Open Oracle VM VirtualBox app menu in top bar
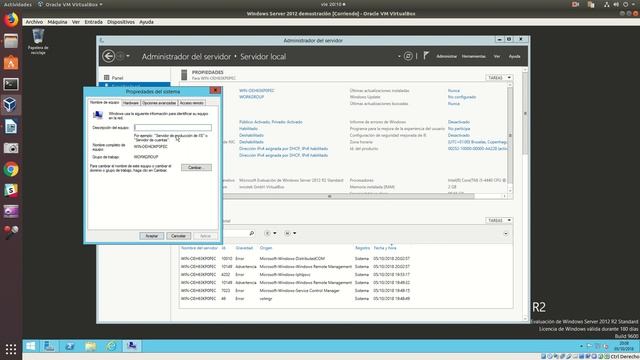Image resolution: width=640 pixels, height=360 pixels. click(70, 4)
